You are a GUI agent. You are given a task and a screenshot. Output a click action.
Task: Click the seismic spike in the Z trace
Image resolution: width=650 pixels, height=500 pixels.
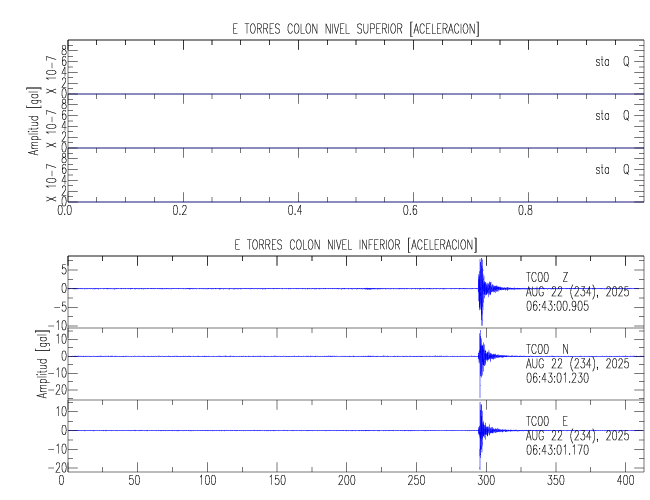(482, 288)
